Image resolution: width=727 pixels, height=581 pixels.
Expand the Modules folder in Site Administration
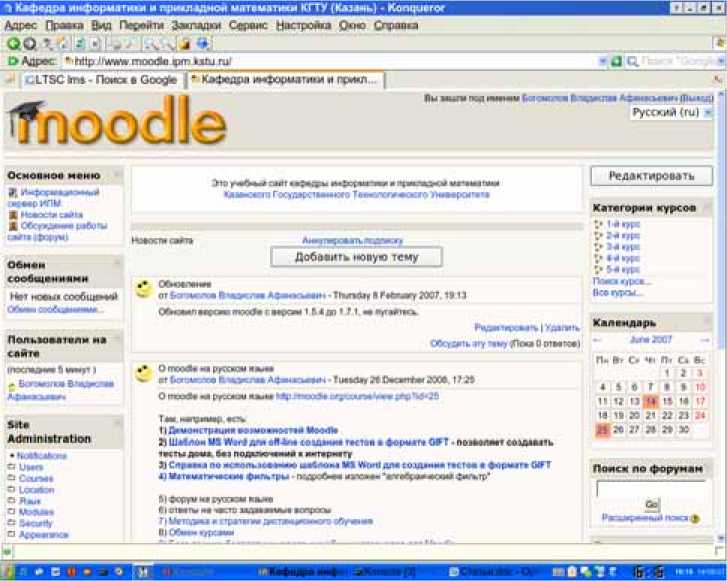12,512
